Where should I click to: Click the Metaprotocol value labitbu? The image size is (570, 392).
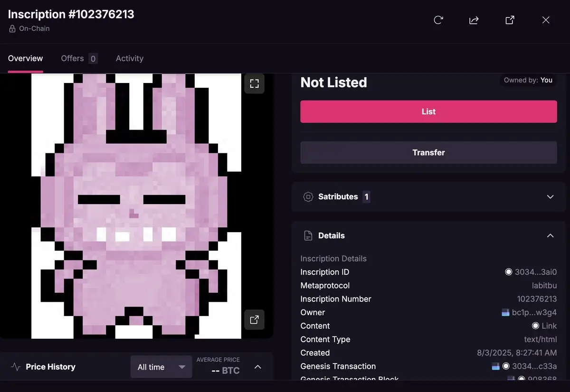[544, 286]
